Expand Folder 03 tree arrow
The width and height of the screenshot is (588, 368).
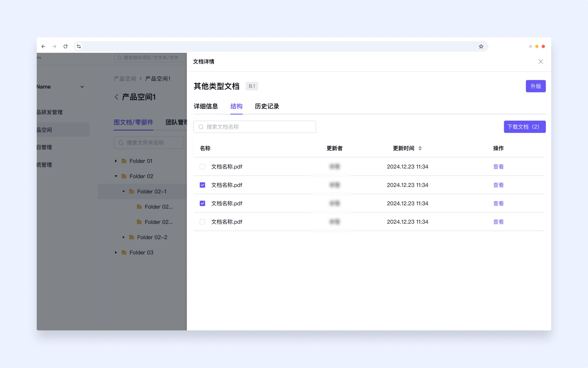click(116, 252)
